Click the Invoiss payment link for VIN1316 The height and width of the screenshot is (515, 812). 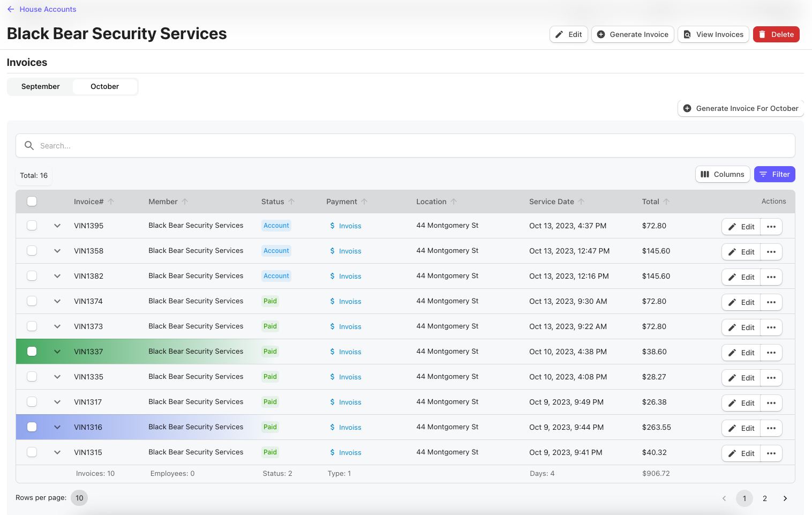(350, 427)
